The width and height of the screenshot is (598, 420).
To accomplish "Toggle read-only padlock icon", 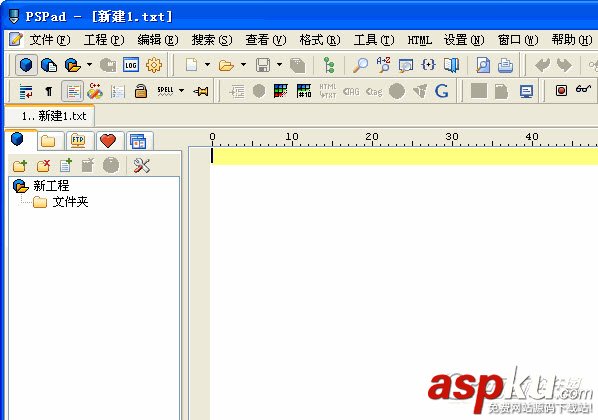I will [141, 92].
